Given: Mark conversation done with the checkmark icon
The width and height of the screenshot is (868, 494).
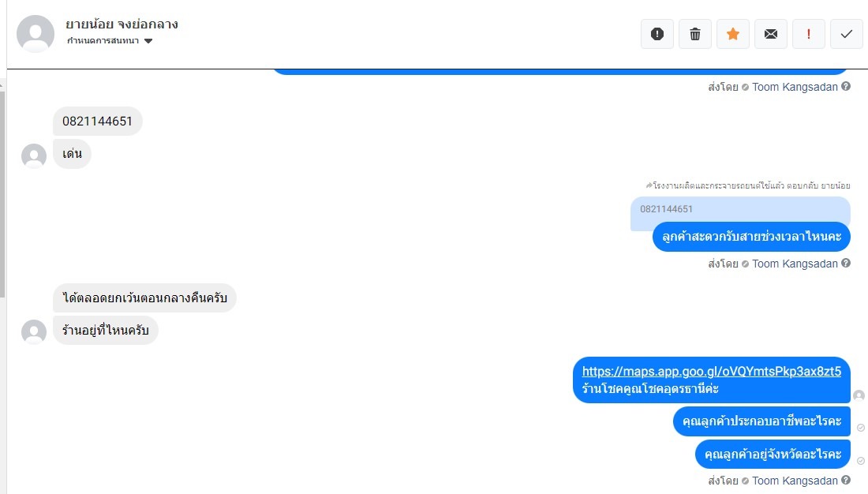Looking at the screenshot, I should [847, 34].
